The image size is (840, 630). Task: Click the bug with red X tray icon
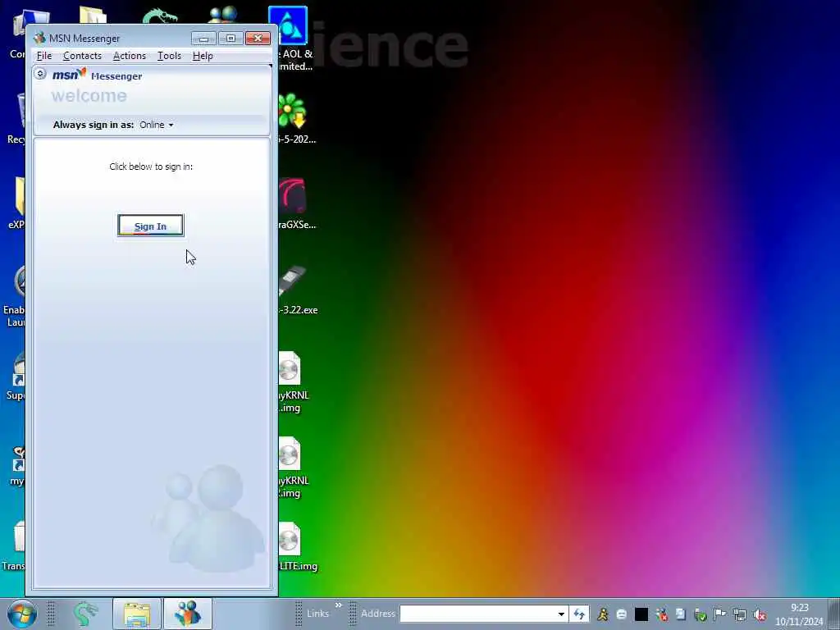click(x=662, y=614)
